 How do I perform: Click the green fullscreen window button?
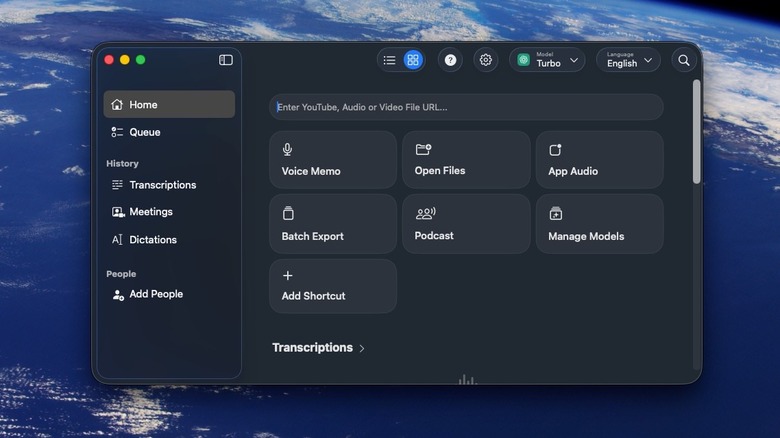[x=141, y=60]
